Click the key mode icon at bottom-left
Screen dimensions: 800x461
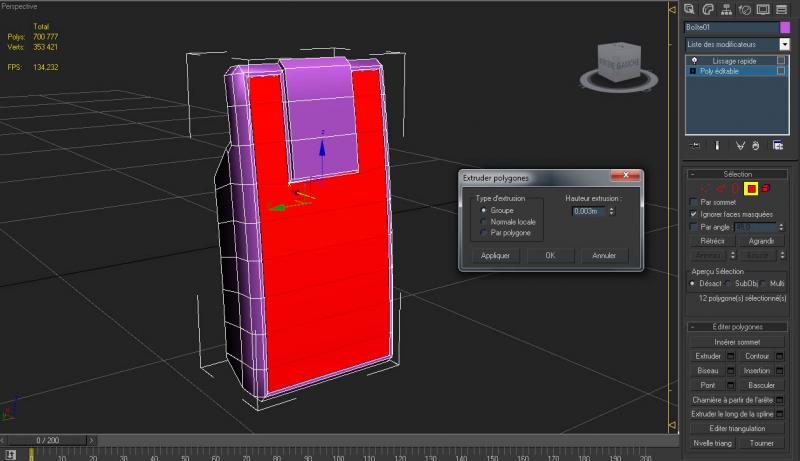tap(10, 454)
